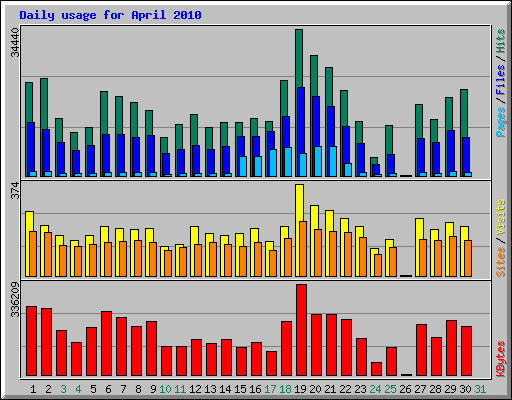The width and height of the screenshot is (512, 400).
Task: Click day label 19 on the x-axis
Action: (300, 389)
